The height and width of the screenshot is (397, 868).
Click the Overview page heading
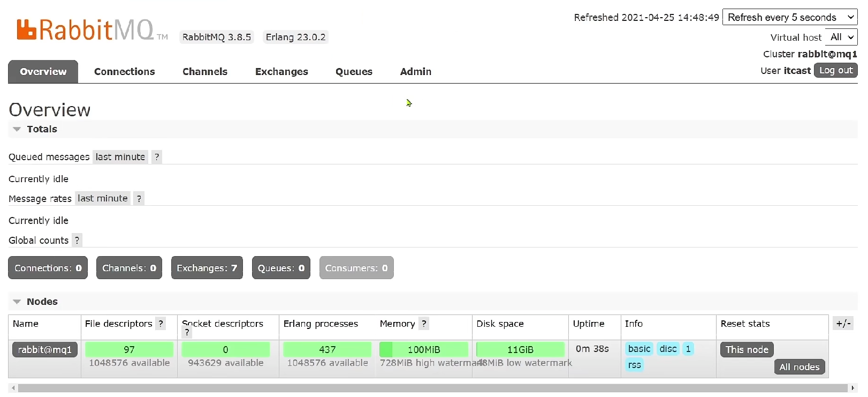50,110
